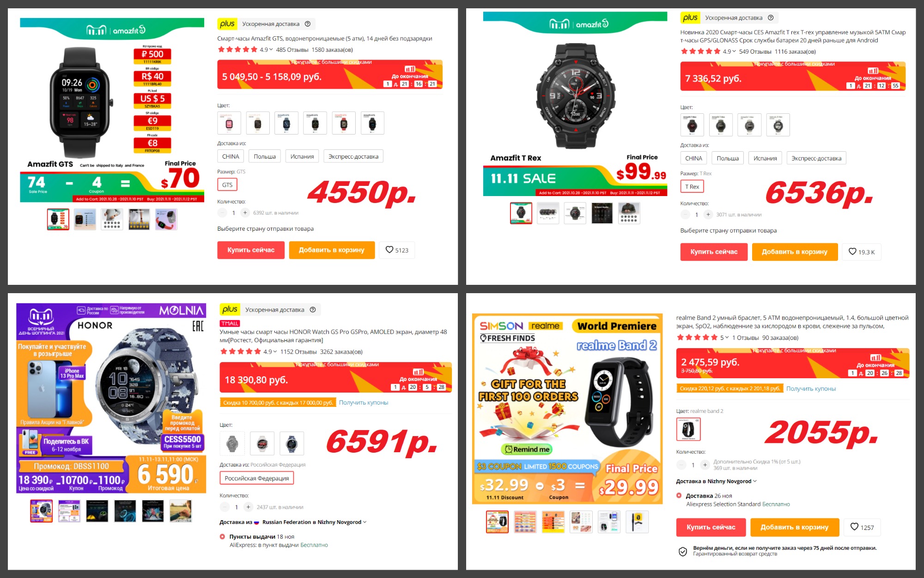Click the heart wishlist icon showing 19.3 K
This screenshot has width=924, height=578.
(x=852, y=252)
